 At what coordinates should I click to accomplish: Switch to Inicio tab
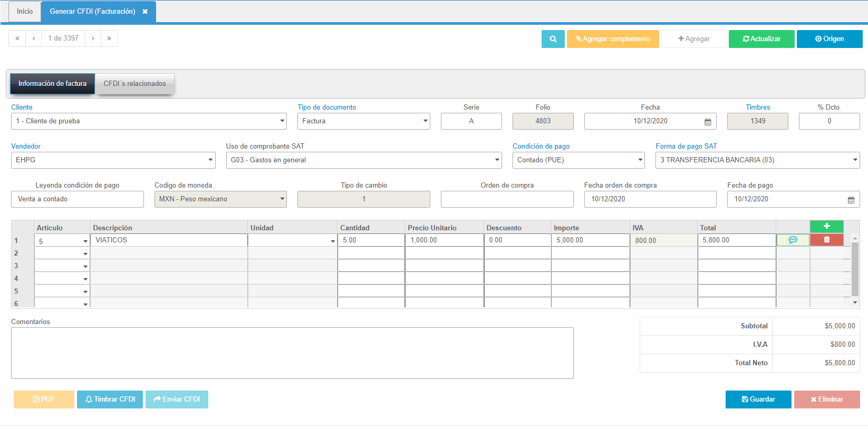click(x=25, y=12)
